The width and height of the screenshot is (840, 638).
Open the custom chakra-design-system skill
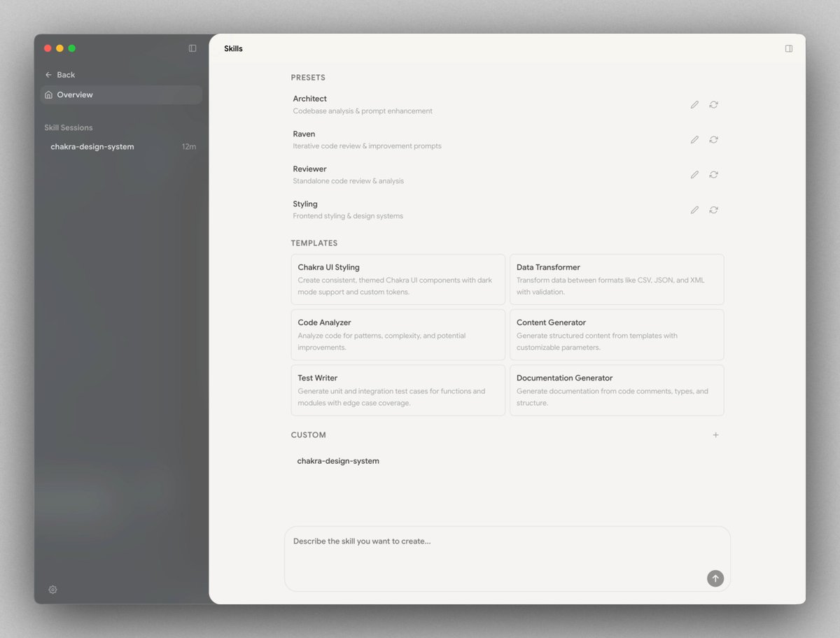(338, 462)
